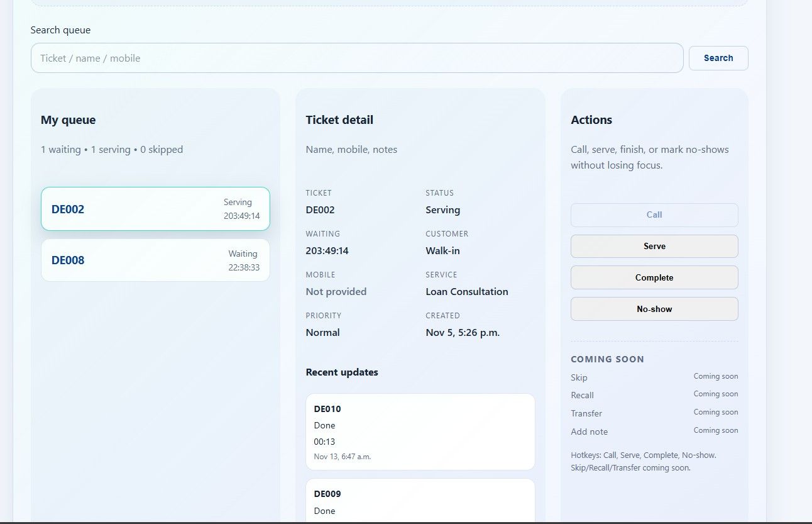812x524 pixels.
Task: Click the 203:49:14 value under the WAITING label
Action: pyautogui.click(x=327, y=251)
